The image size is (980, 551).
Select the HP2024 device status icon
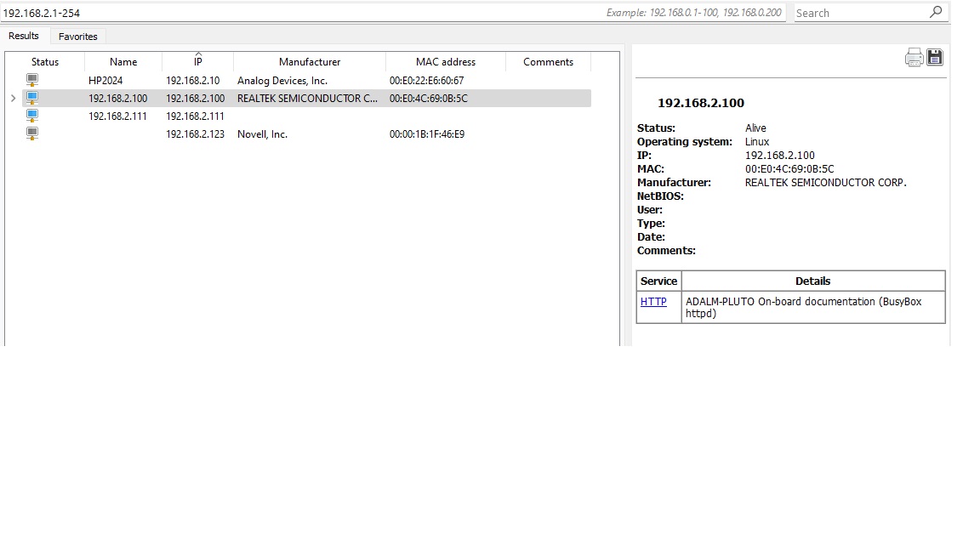(x=32, y=80)
